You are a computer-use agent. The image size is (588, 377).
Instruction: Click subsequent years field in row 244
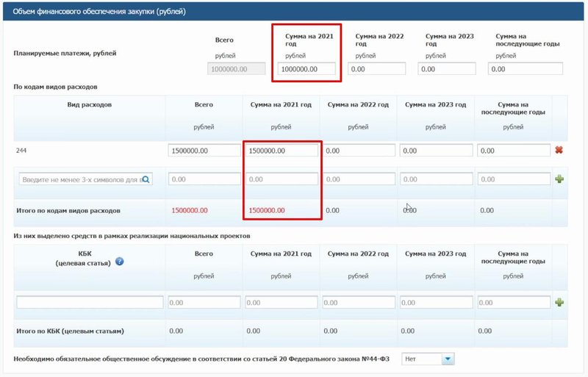coord(513,150)
